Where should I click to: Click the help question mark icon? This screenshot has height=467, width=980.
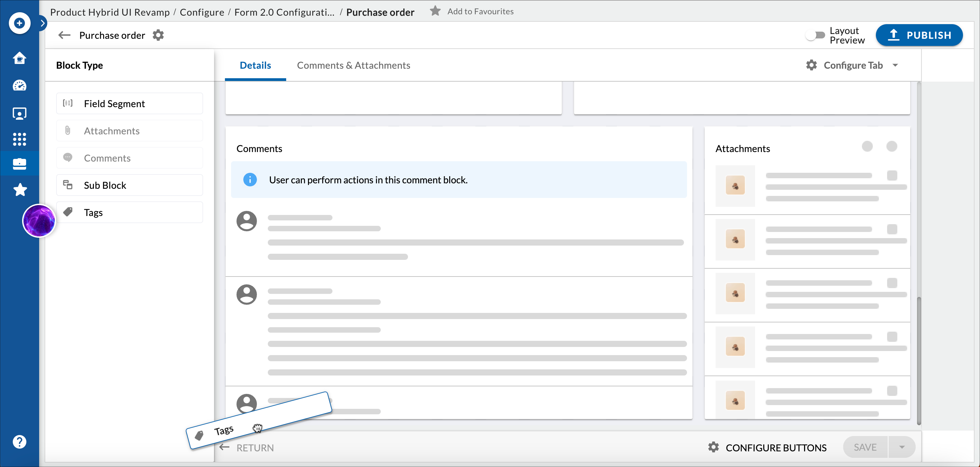(x=19, y=441)
